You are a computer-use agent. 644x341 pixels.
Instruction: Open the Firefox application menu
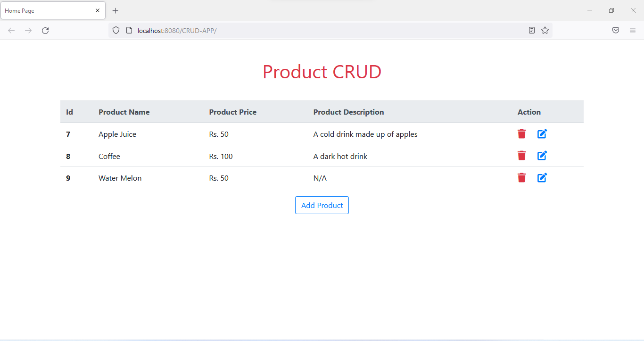pyautogui.click(x=633, y=31)
